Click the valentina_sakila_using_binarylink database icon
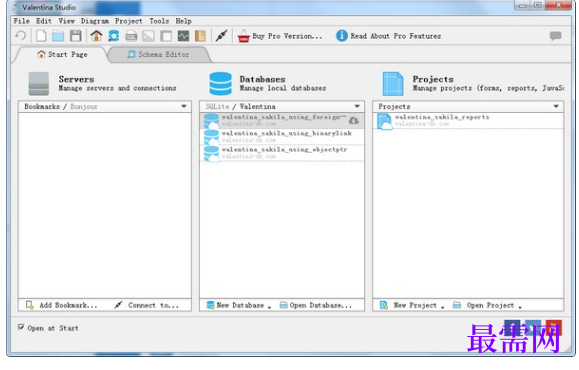 pyautogui.click(x=212, y=137)
